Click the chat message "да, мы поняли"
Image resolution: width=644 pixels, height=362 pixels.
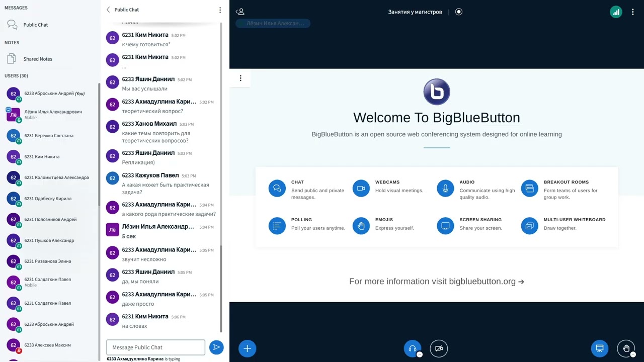140,282
